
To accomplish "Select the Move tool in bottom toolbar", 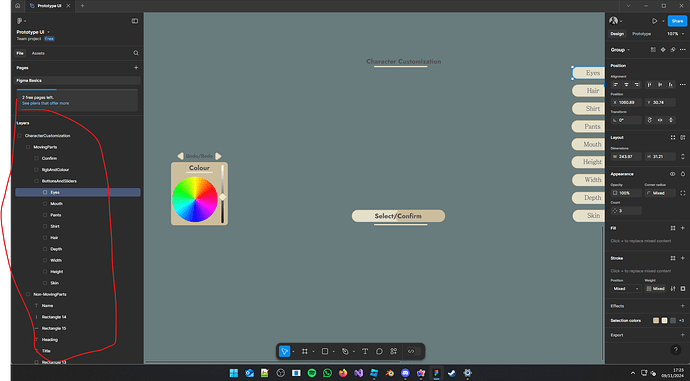I will (284, 351).
